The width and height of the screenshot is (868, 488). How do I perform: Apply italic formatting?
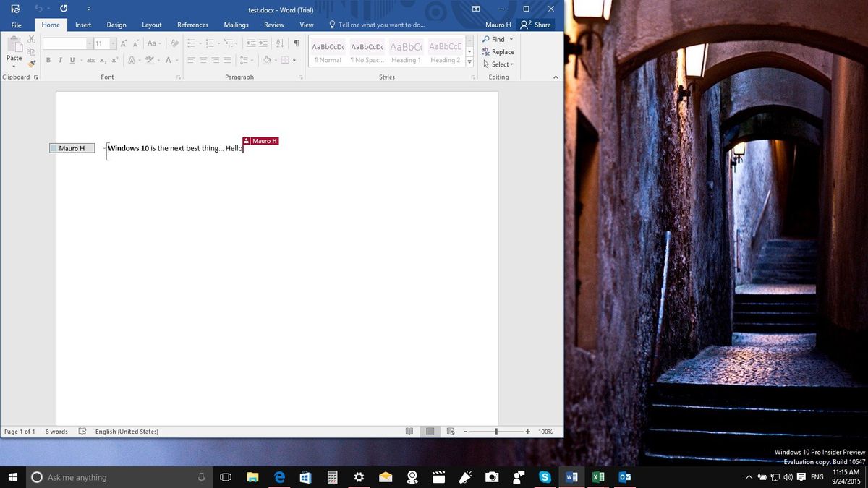pyautogui.click(x=61, y=60)
